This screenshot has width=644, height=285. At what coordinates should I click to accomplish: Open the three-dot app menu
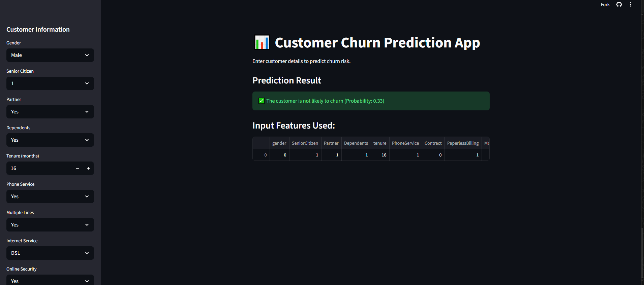[631, 4]
